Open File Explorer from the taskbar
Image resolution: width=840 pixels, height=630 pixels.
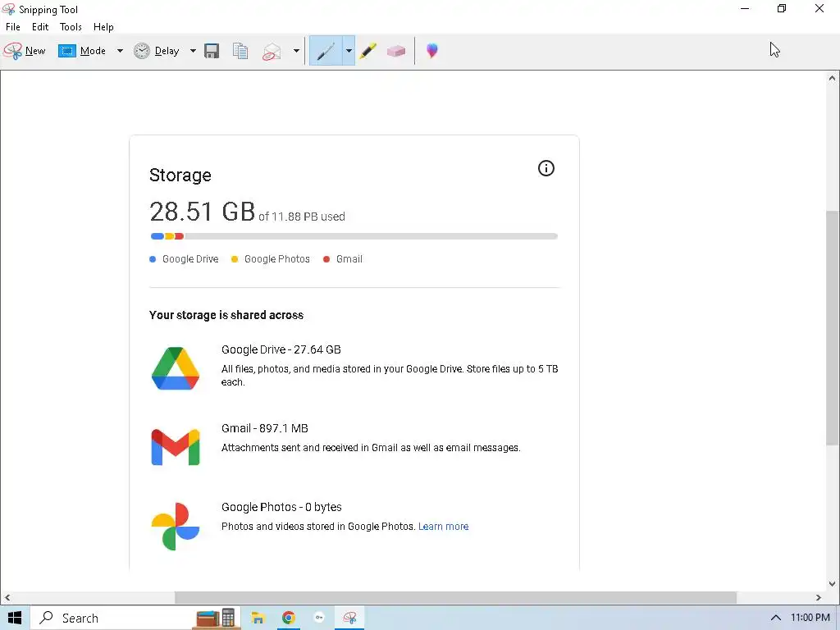(x=258, y=618)
